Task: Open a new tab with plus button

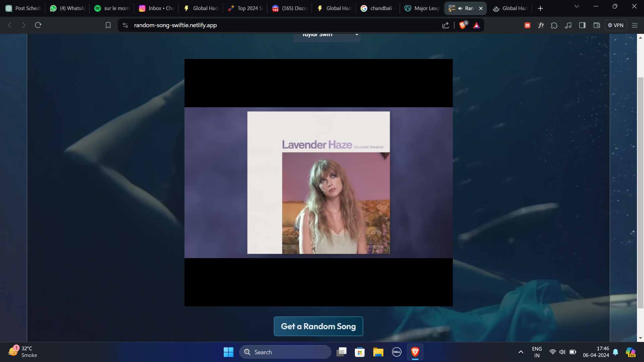Action: (540, 8)
